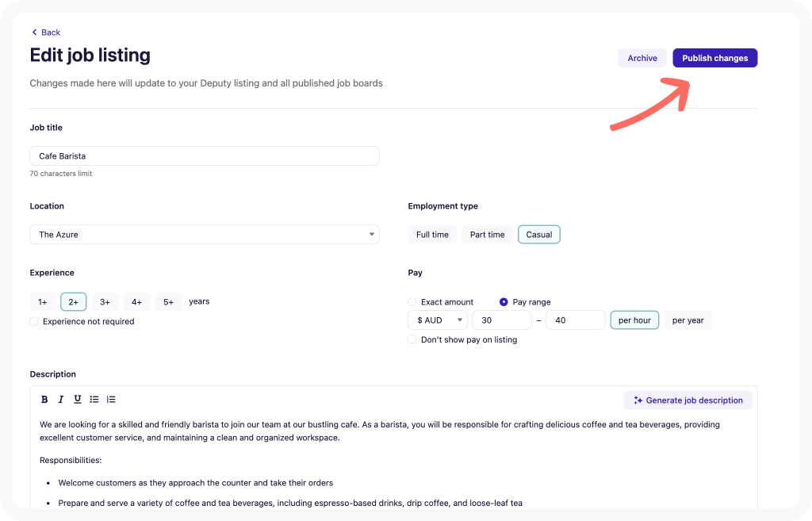Click description line 'Prepare and serve a variety'
The height and width of the screenshot is (521, 812).
[290, 503]
